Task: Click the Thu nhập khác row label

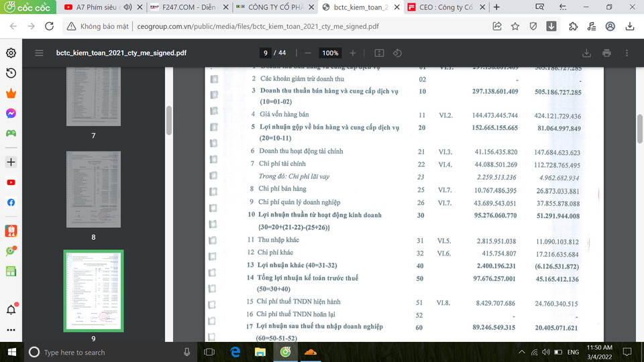Action: (278, 240)
